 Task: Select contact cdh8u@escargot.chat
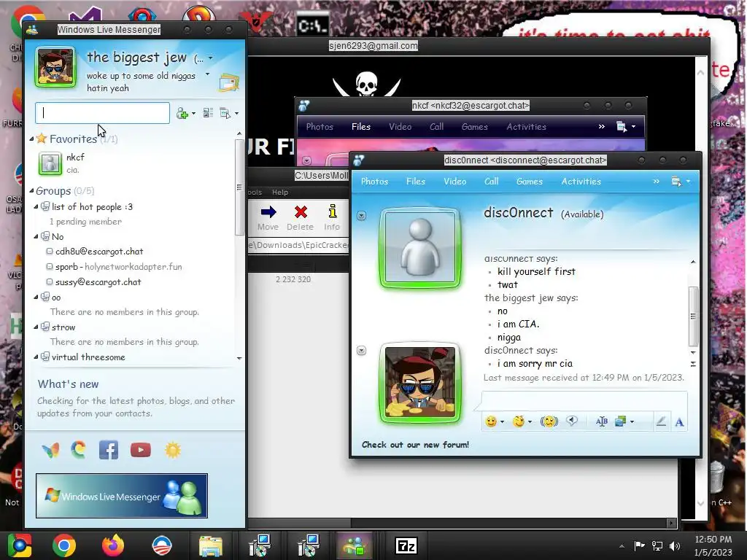(98, 252)
